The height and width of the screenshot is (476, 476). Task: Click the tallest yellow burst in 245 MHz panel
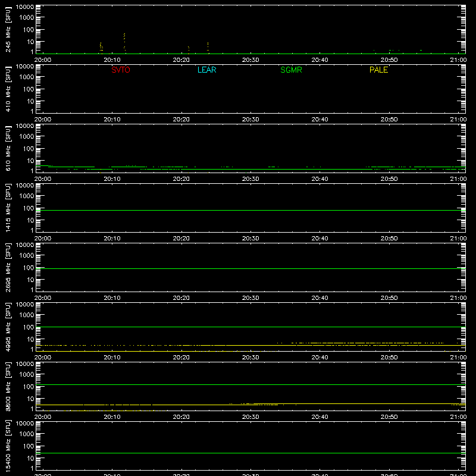[x=124, y=42]
